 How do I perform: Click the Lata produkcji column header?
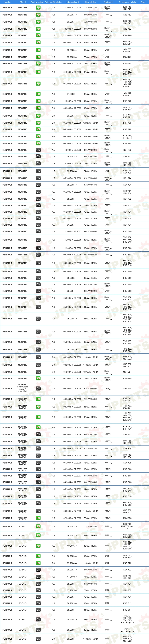[72, 2]
